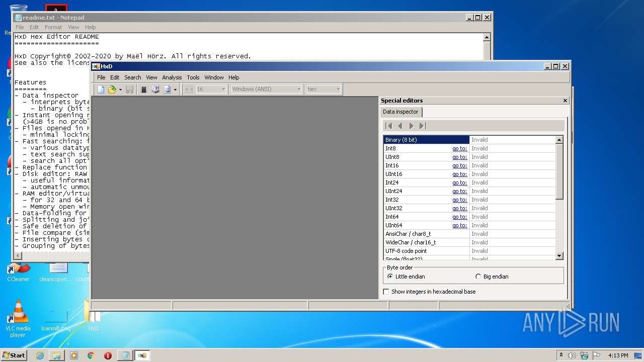Open the disk editor icon
The width and height of the screenshot is (644, 362).
click(x=155, y=89)
